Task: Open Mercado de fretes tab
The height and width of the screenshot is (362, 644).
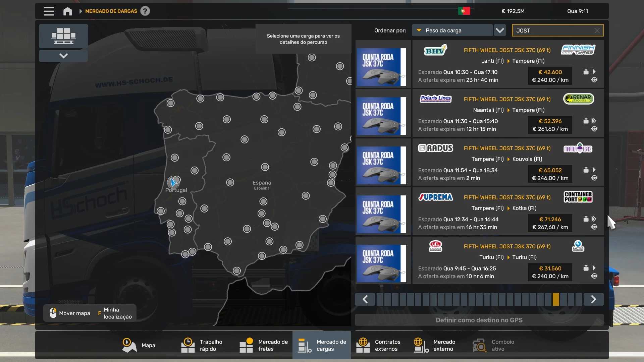Action: pyautogui.click(x=264, y=345)
